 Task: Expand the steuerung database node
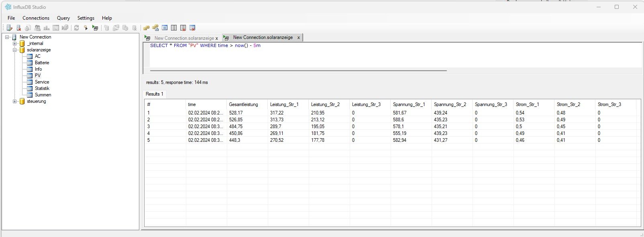click(14, 101)
